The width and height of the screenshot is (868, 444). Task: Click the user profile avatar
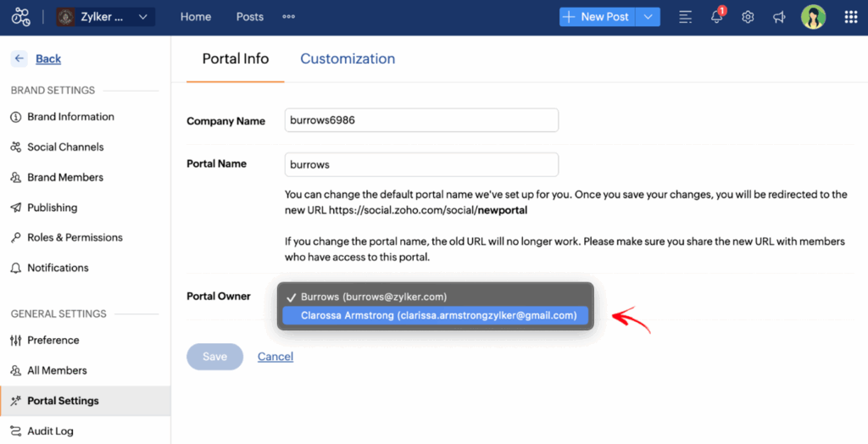coord(813,17)
